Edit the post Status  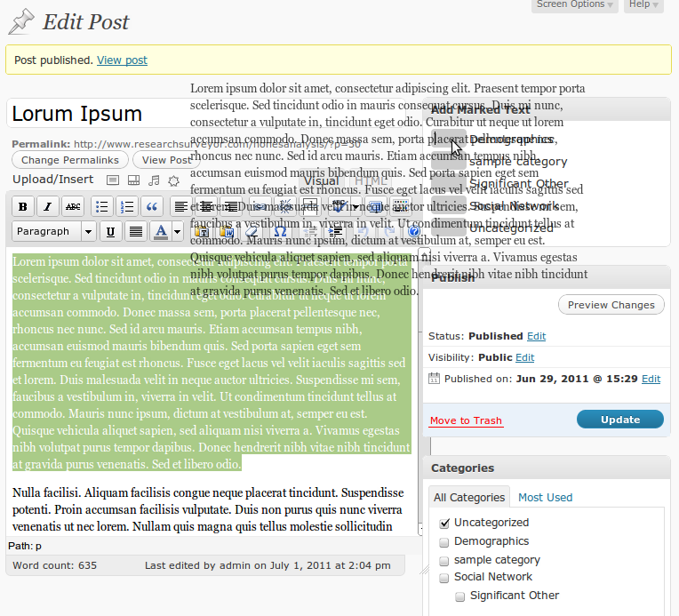(536, 336)
